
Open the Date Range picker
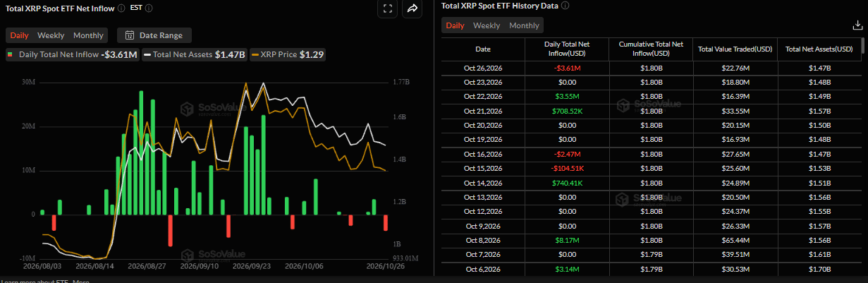(154, 35)
